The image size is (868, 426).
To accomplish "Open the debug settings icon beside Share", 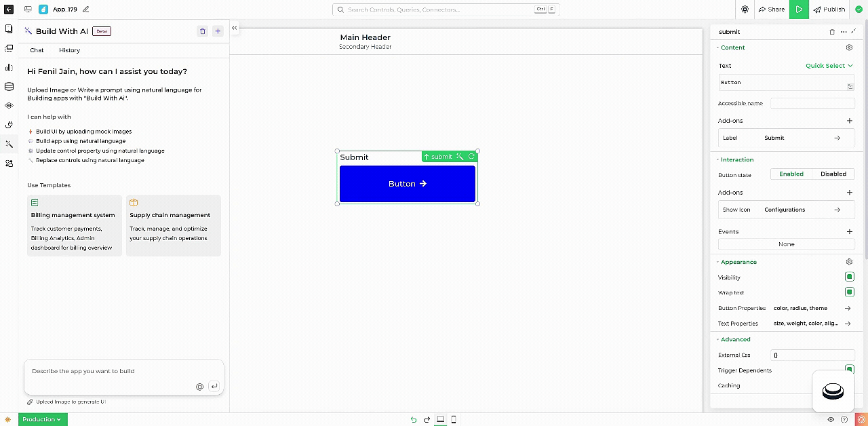I will click(x=745, y=9).
